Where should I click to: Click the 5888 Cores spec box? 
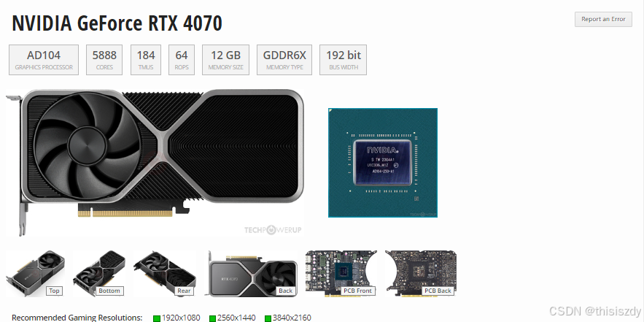104,60
